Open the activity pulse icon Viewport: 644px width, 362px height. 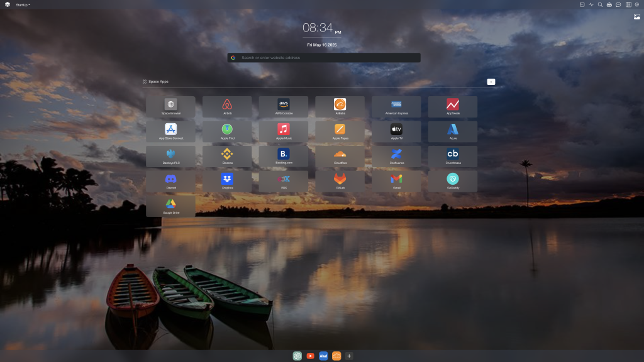coord(591,4)
